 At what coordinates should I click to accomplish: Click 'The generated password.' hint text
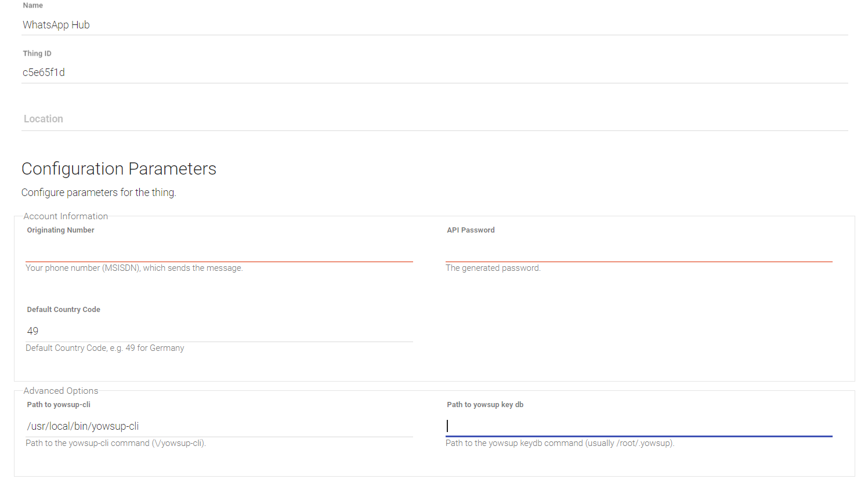(x=493, y=268)
